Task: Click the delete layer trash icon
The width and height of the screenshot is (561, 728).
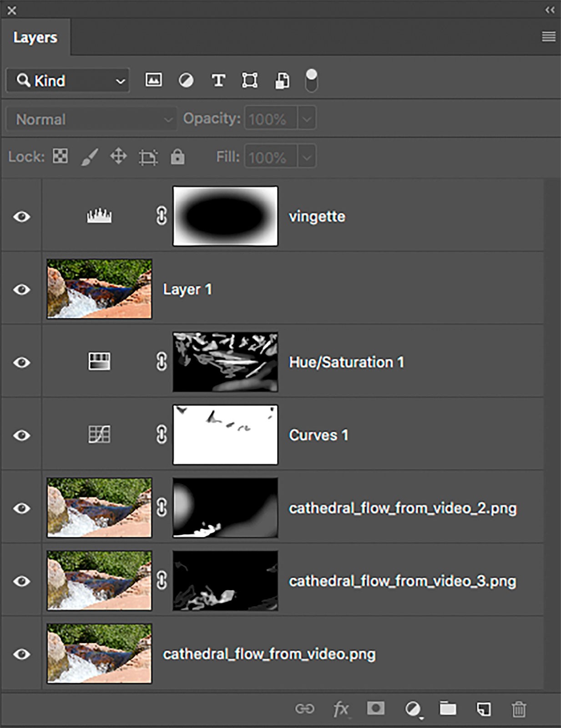Action: point(519,709)
